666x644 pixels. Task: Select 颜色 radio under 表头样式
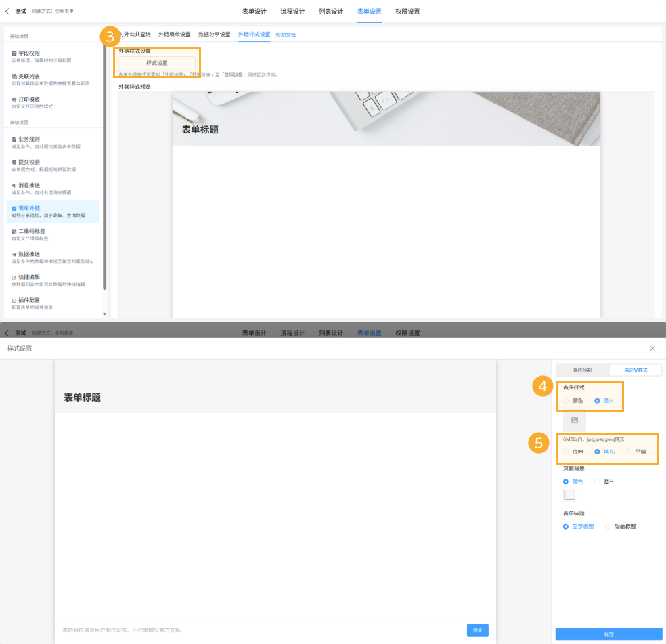pos(566,401)
